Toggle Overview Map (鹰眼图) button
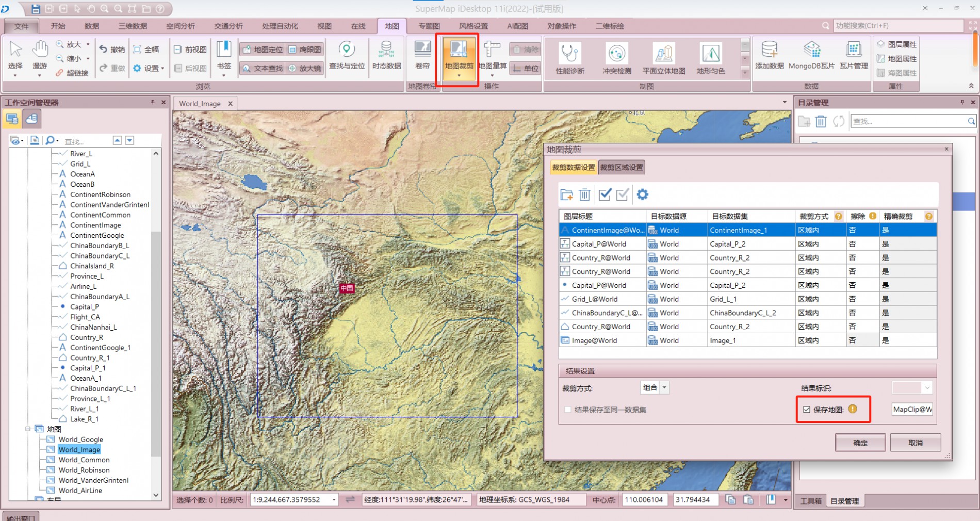 [305, 50]
